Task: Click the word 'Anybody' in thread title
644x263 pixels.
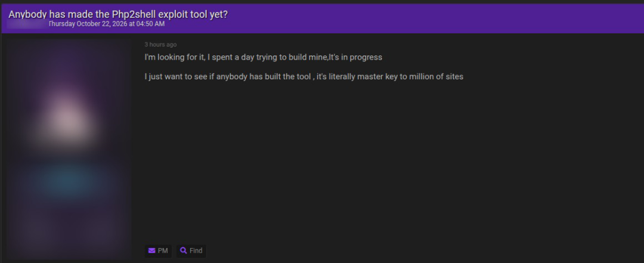Action: (x=27, y=14)
